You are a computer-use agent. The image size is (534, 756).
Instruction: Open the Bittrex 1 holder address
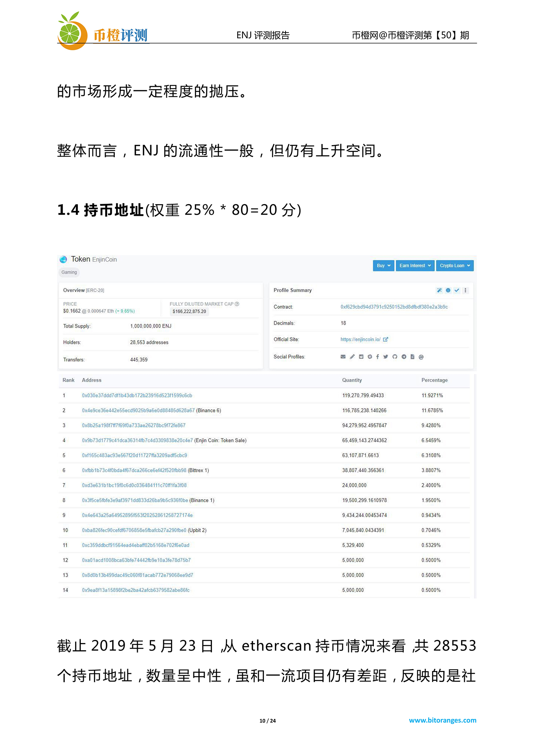(x=134, y=470)
